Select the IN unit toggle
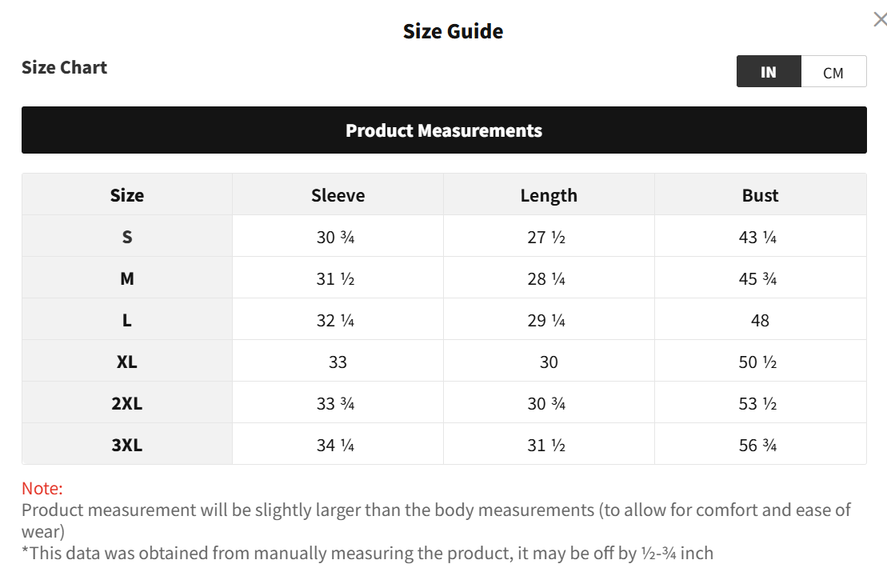This screenshot has width=887, height=588. [x=768, y=72]
